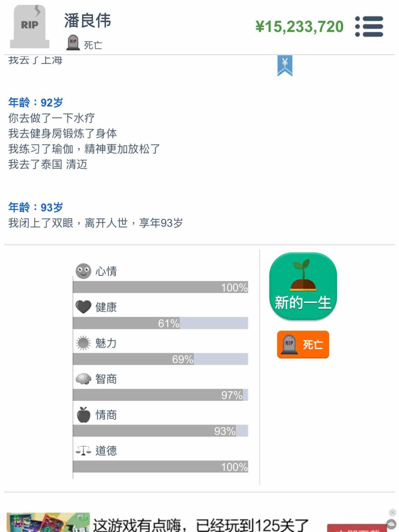Viewport: 399px width, 532px height.
Task: Tap the 魅力 sun icon
Action: pos(83,343)
